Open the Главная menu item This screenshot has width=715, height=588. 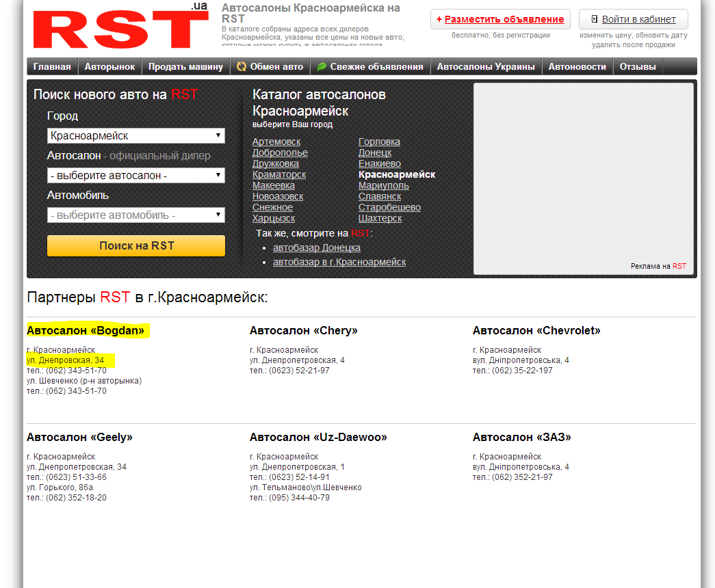52,66
